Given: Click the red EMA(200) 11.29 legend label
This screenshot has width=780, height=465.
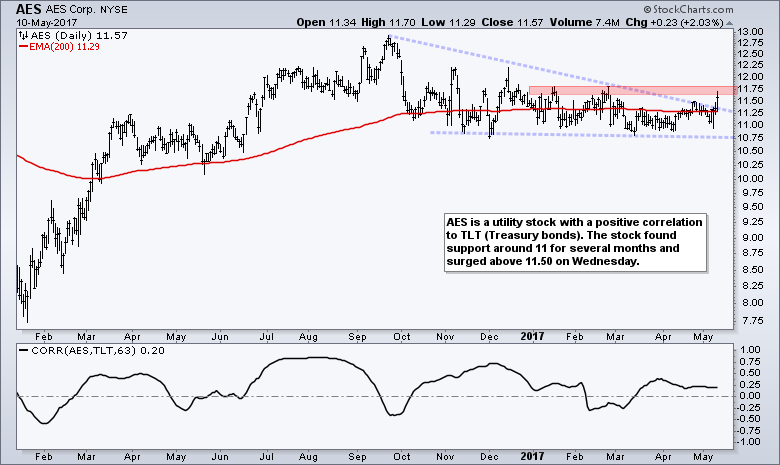Looking at the screenshot, I should (x=59, y=47).
